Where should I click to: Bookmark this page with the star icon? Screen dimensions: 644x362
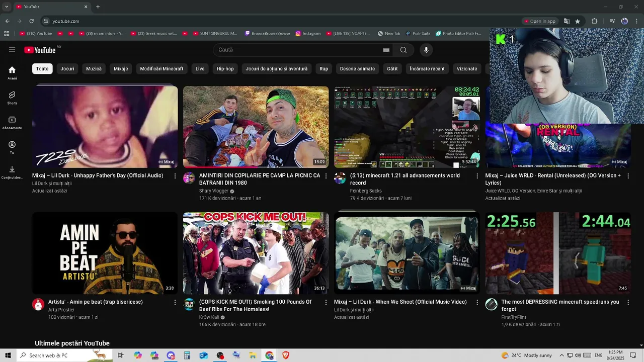pos(578,21)
